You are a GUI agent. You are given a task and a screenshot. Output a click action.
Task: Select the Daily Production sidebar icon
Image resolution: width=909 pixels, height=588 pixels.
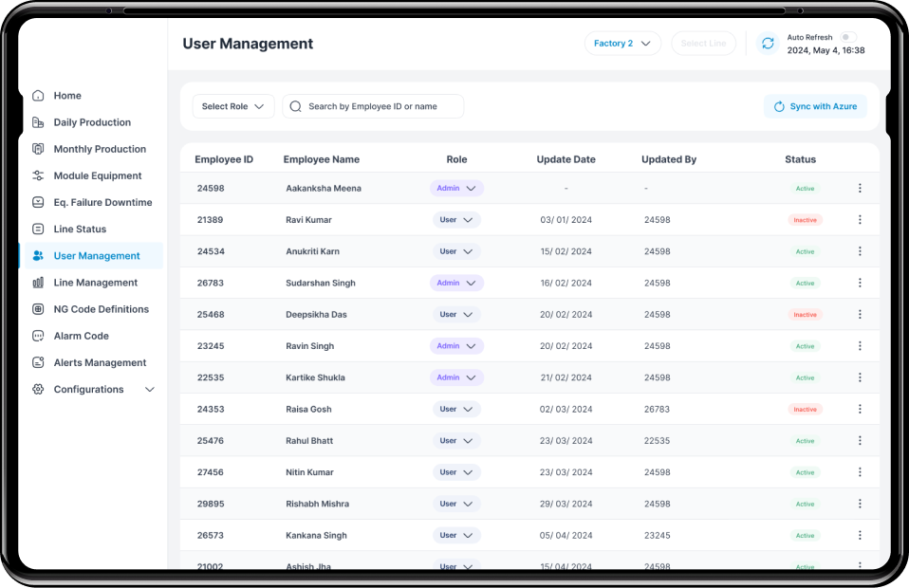tap(39, 122)
